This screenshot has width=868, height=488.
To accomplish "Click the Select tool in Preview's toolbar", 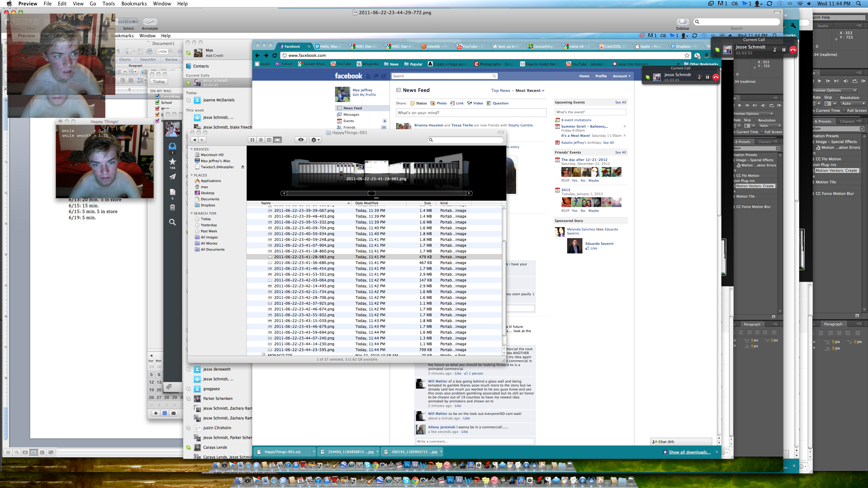I will pyautogui.click(x=128, y=21).
